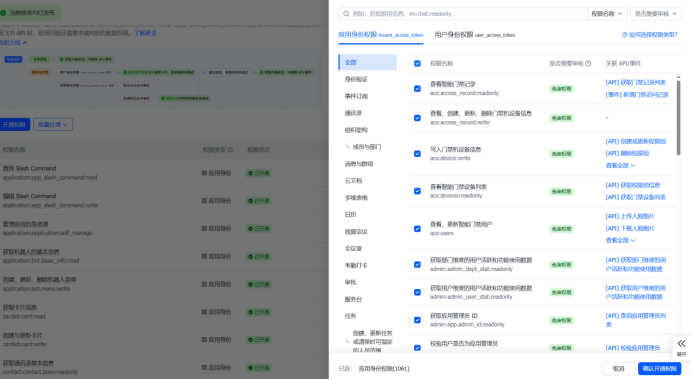This screenshot has height=380, width=692.
Task: Open the 权限名称 search-type dropdown
Action: coord(606,14)
